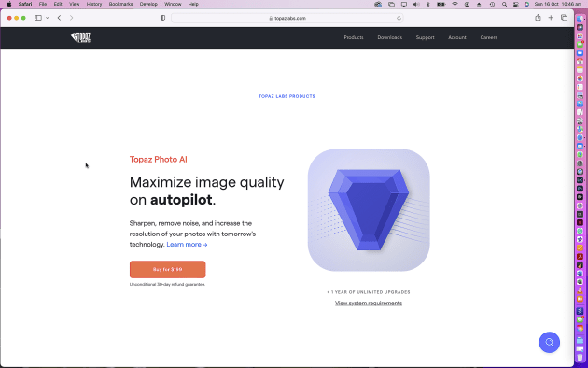
Task: Open the Time Machine clock icon
Action: pos(492,4)
